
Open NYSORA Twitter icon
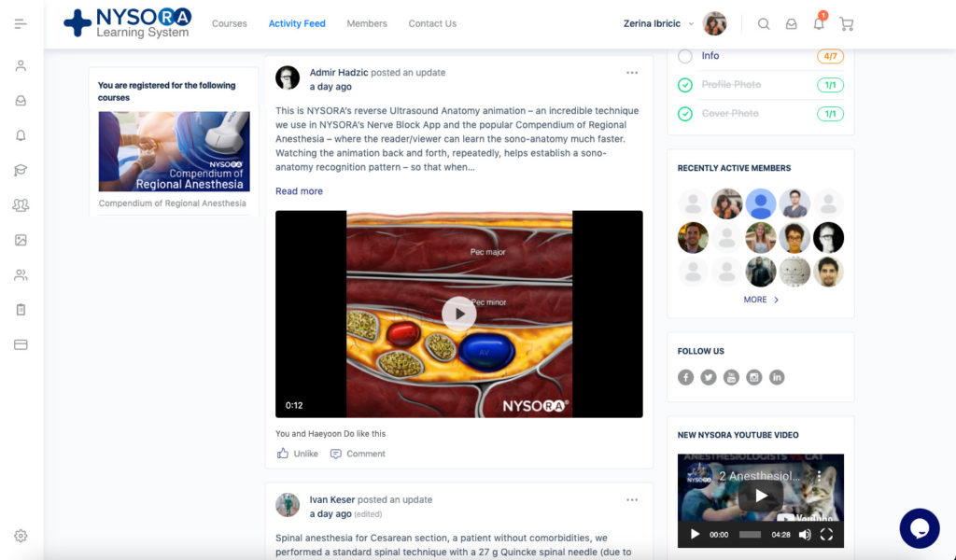point(709,377)
